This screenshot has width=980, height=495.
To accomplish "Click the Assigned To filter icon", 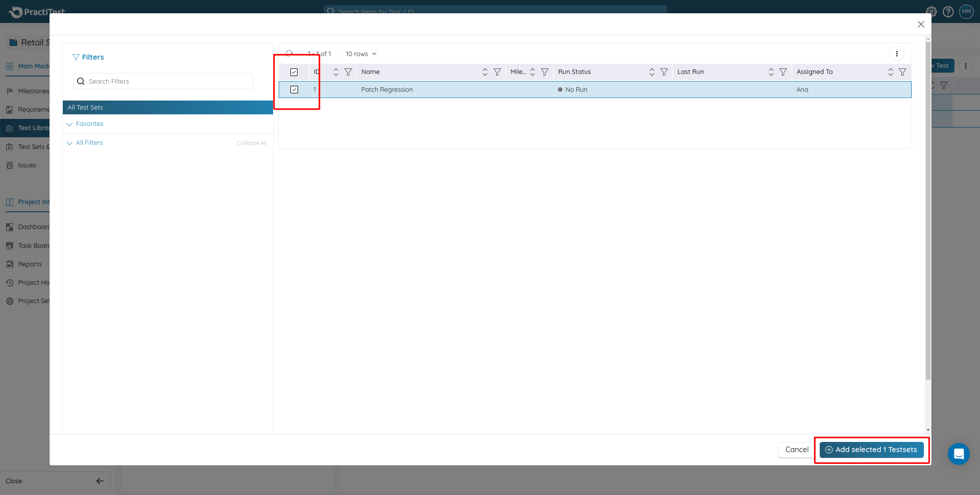I will point(902,72).
